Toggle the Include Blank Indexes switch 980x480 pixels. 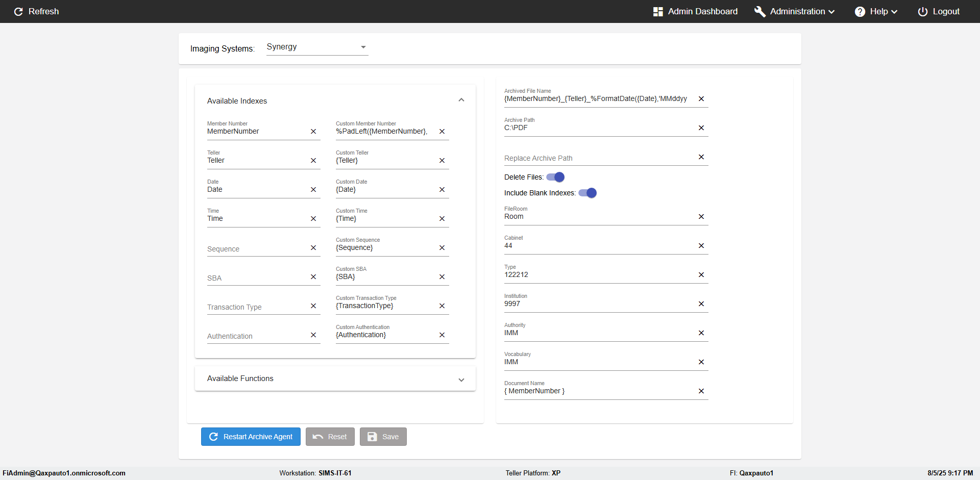588,193
